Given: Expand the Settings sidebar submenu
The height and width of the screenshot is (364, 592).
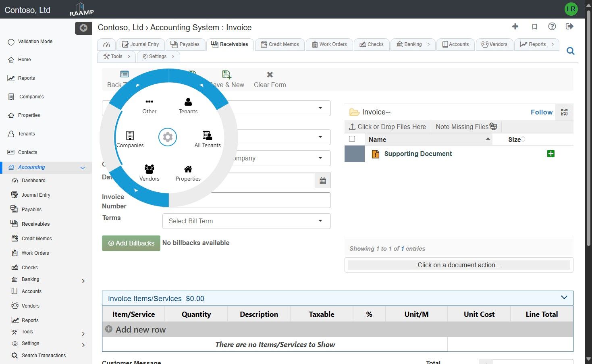Looking at the screenshot, I should 83,345.
